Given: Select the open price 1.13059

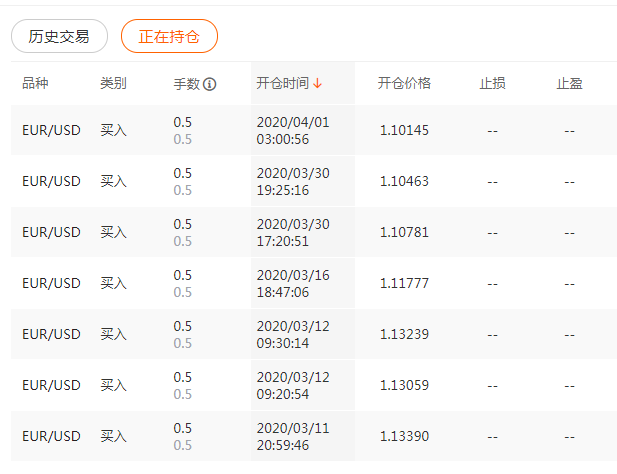Looking at the screenshot, I should pyautogui.click(x=404, y=385).
